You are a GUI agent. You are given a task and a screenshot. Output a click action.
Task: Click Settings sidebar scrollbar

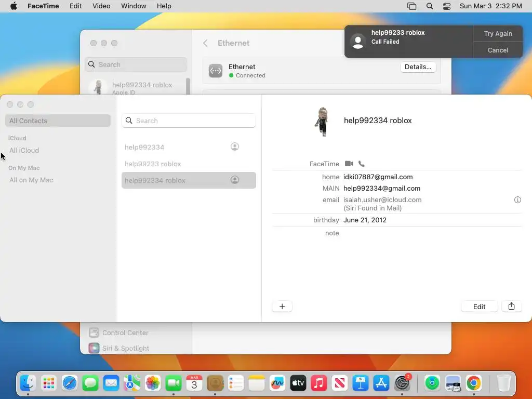(188, 86)
